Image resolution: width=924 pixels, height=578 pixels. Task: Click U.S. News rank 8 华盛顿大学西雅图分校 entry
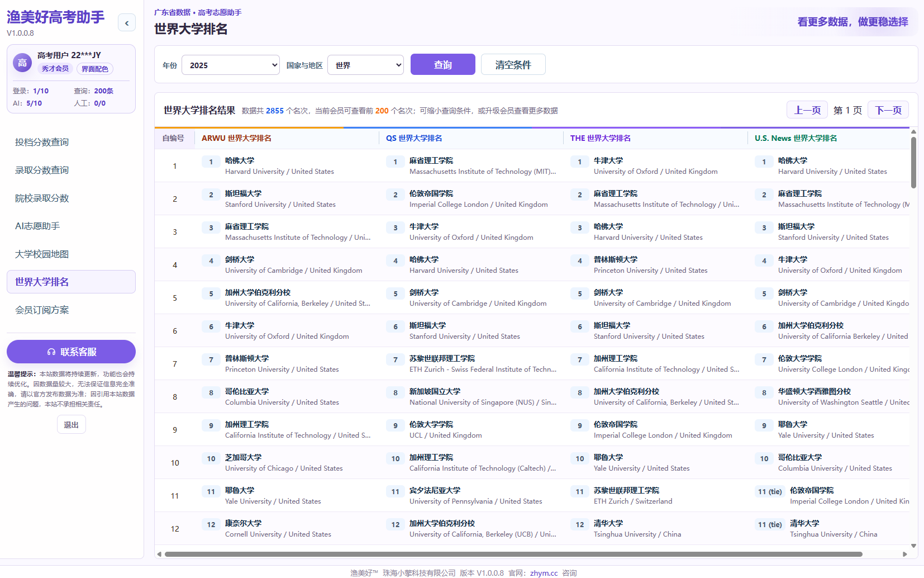(832, 396)
